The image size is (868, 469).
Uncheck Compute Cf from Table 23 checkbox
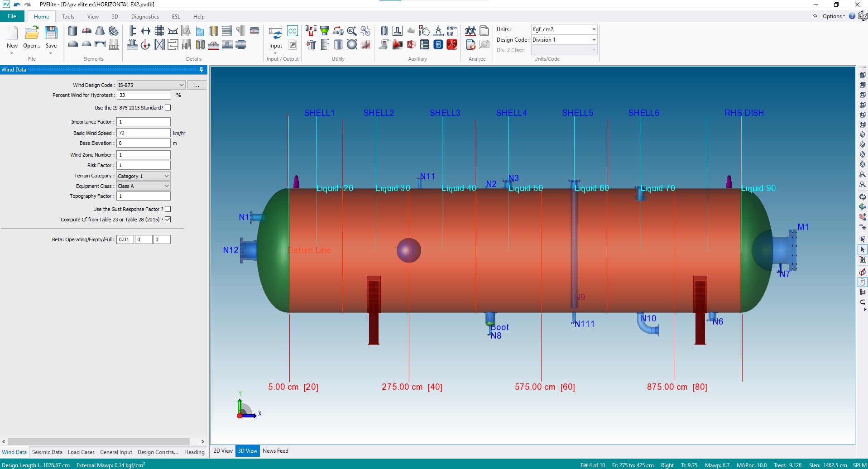[168, 220]
